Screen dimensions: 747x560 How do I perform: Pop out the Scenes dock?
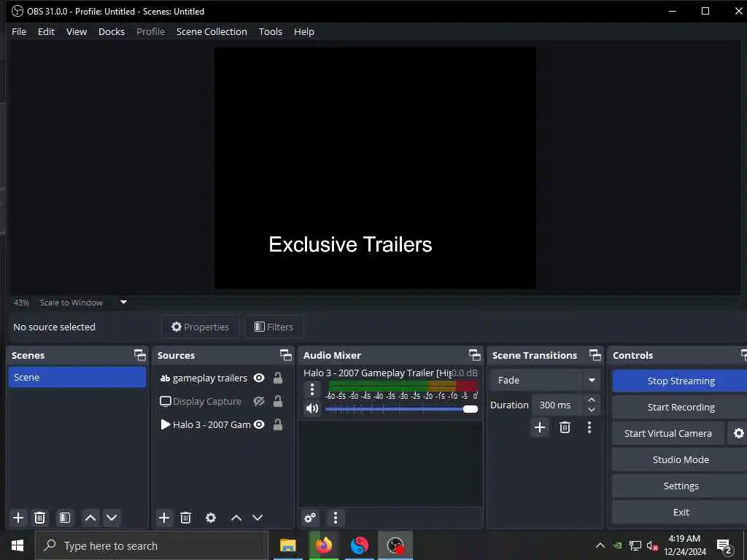[139, 355]
